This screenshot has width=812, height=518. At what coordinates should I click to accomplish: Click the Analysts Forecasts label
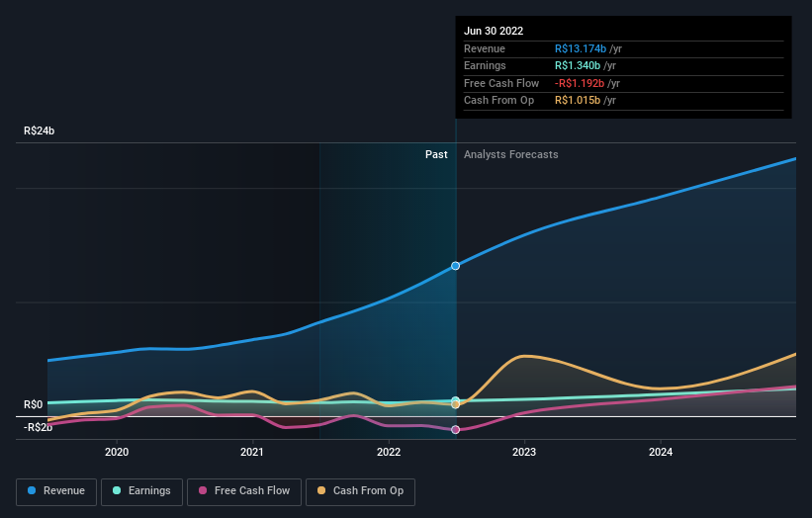tap(511, 154)
